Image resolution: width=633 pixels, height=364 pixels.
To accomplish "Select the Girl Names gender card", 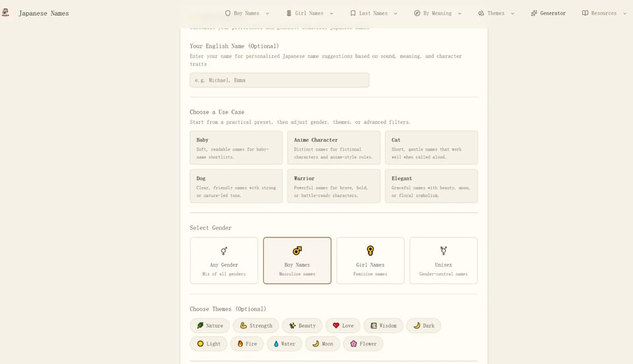I will [x=370, y=260].
